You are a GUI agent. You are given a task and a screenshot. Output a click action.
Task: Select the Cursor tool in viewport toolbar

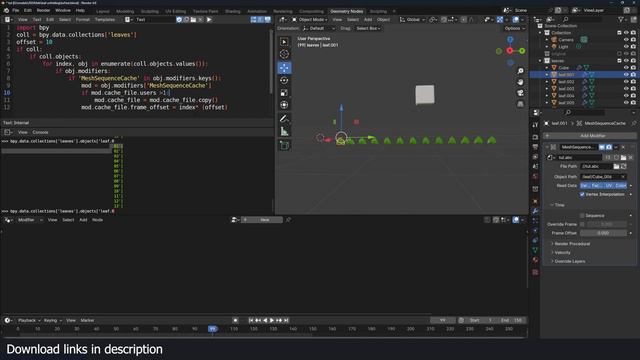tap(284, 54)
